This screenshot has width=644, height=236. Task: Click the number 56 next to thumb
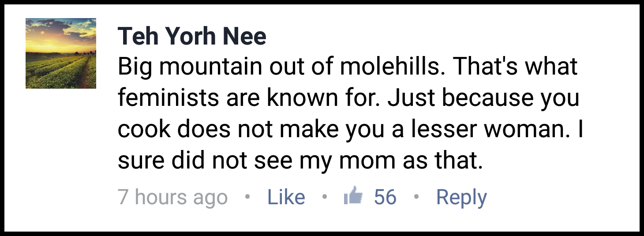point(385,197)
